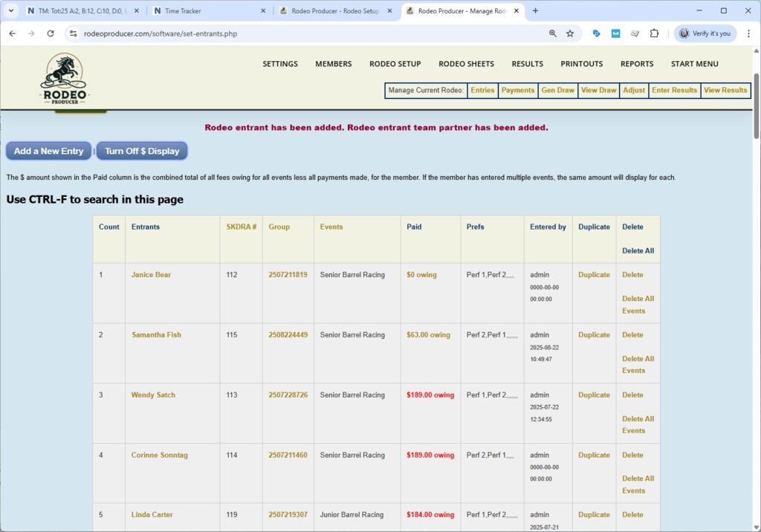
Task: Open the Reports menu
Action: click(x=637, y=64)
